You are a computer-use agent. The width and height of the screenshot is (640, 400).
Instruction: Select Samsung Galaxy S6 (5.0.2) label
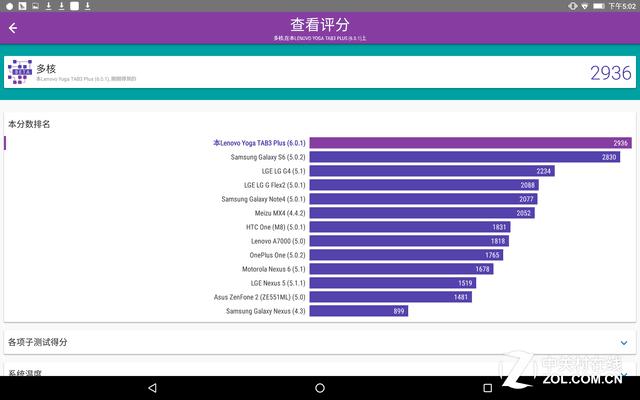[x=268, y=157]
